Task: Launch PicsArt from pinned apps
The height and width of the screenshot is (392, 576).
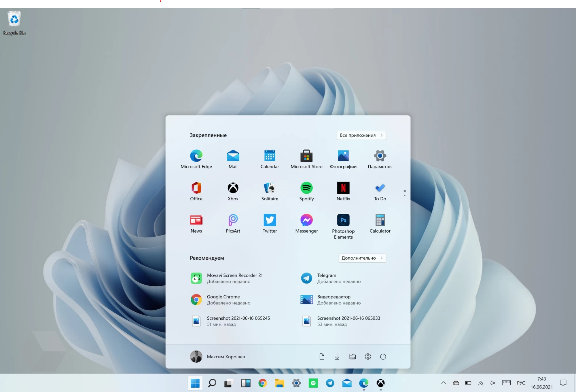Action: tap(233, 224)
